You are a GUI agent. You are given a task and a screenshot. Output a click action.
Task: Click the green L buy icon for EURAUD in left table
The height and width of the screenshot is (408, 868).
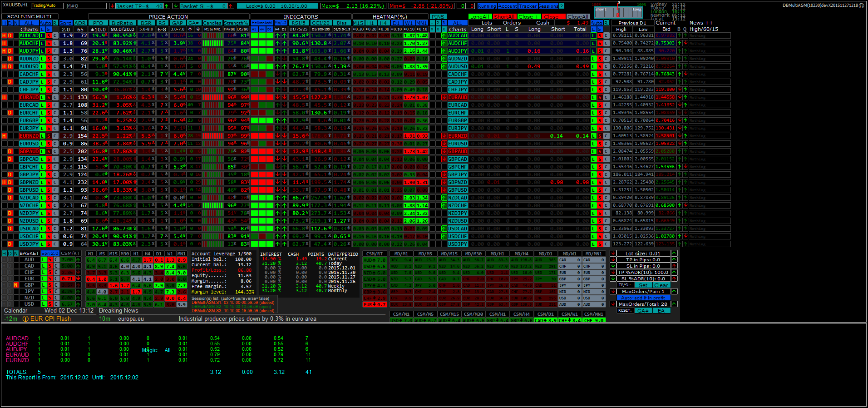point(42,97)
